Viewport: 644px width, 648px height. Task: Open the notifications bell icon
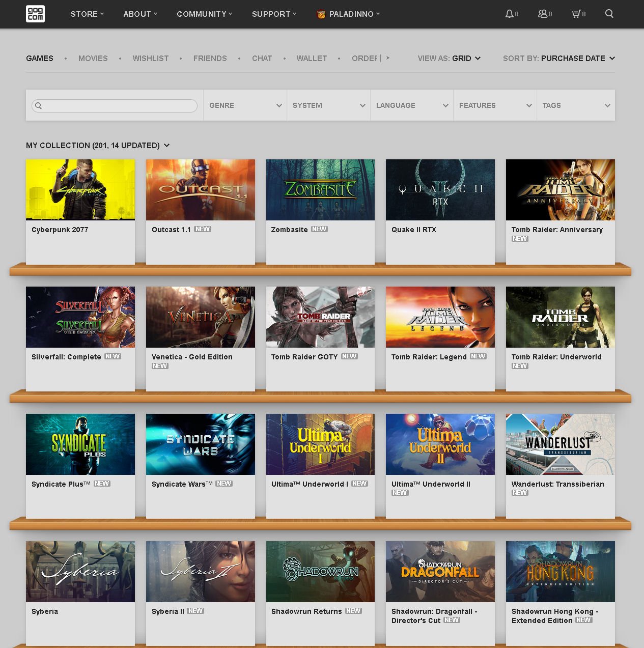509,14
